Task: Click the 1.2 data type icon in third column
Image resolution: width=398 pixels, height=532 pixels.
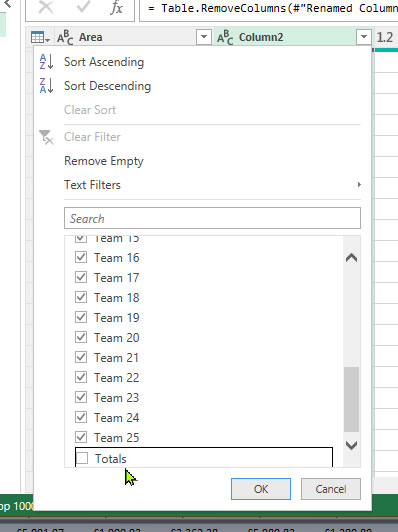Action: point(385,37)
